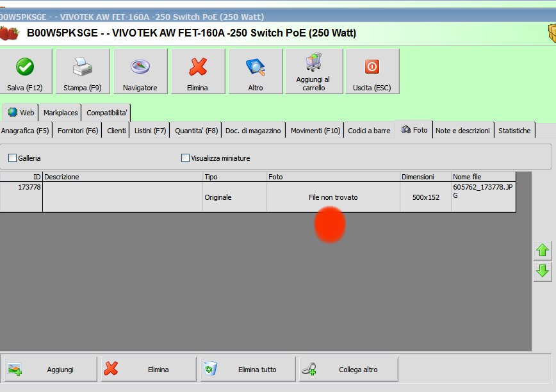
Task: Click the File non trovato cell
Action: [x=333, y=197]
